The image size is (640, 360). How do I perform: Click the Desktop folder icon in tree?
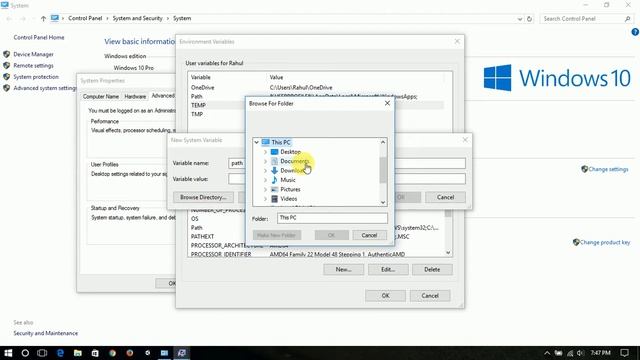click(x=275, y=152)
